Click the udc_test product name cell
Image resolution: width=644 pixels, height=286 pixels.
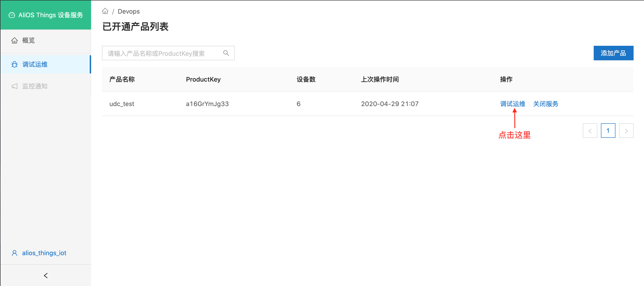122,104
